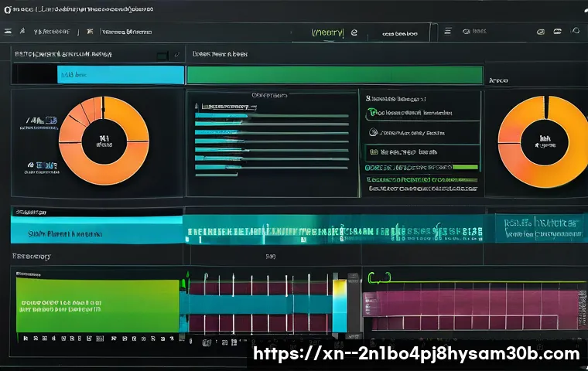
Task: Expand the wide green bar at top center
Action: [x=334, y=75]
